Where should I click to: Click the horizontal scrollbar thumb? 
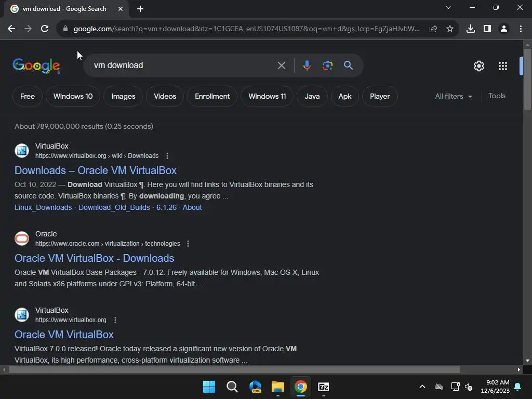click(234, 369)
